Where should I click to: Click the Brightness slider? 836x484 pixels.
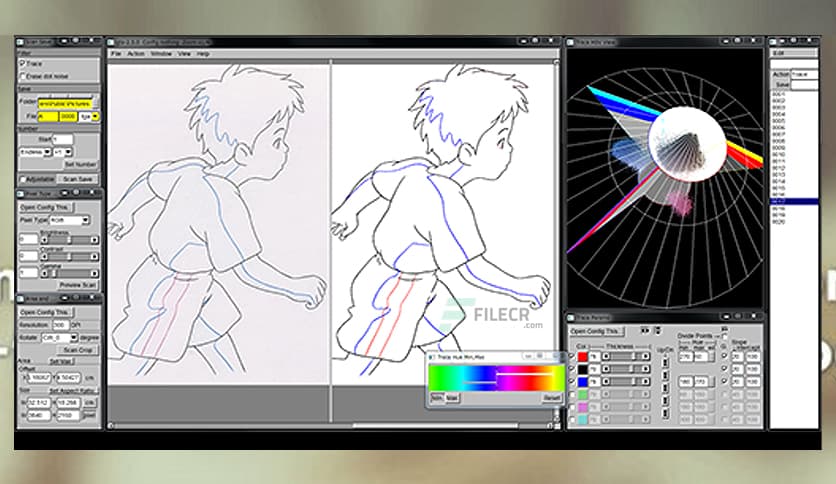coord(69,240)
